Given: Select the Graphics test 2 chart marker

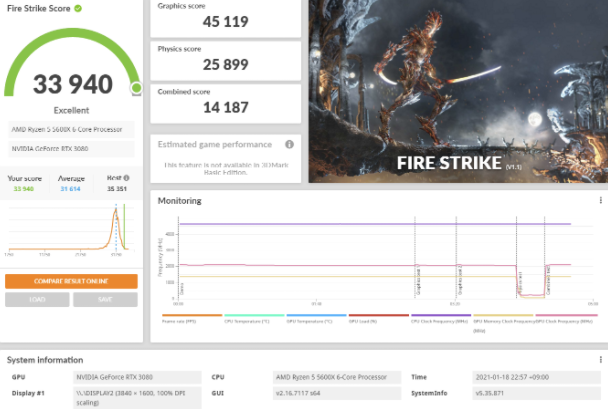Looking at the screenshot, I should 460,280.
